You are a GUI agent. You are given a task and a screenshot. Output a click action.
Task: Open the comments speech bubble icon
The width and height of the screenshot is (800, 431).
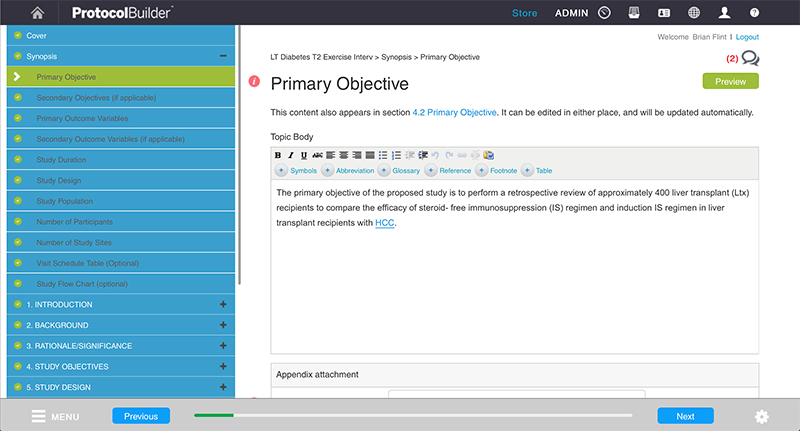(750, 58)
